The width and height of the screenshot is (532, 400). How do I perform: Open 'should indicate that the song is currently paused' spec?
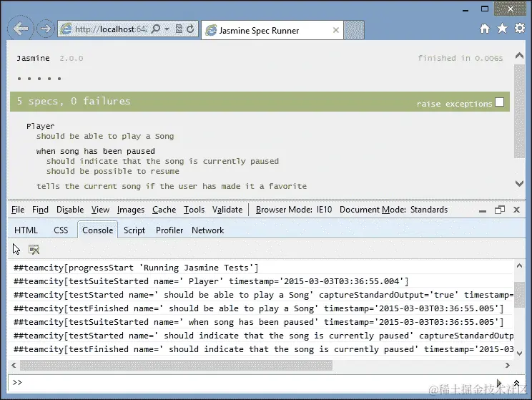click(x=162, y=161)
